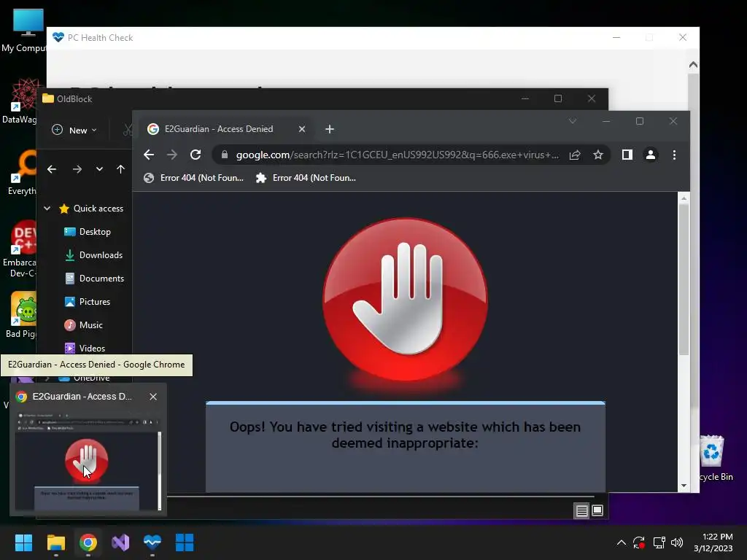Viewport: 747px width, 560px height.
Task: Open recent locations dropdown in File Explorer
Action: coord(99,169)
